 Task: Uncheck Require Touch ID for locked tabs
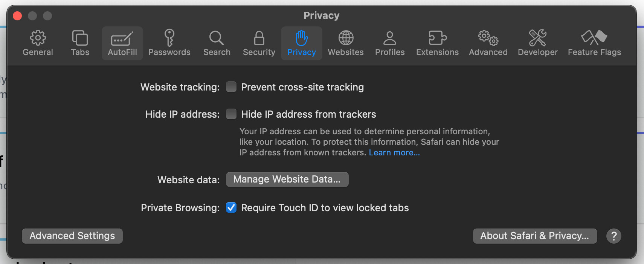point(231,208)
